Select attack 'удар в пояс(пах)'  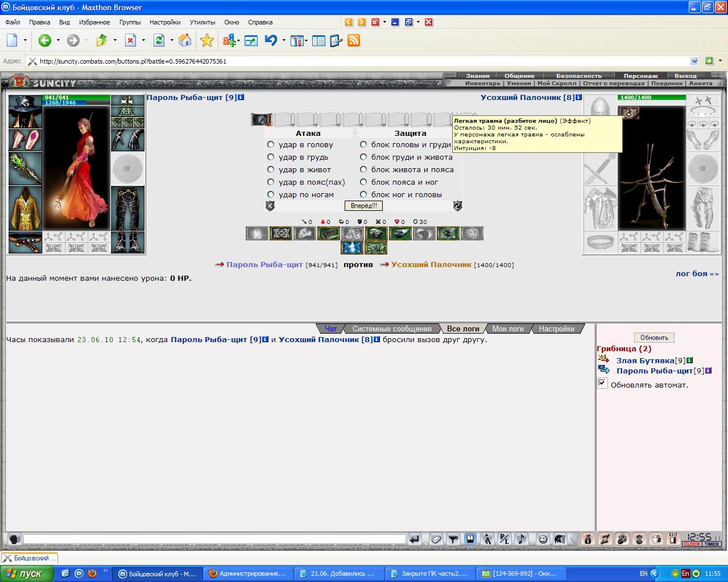click(271, 182)
